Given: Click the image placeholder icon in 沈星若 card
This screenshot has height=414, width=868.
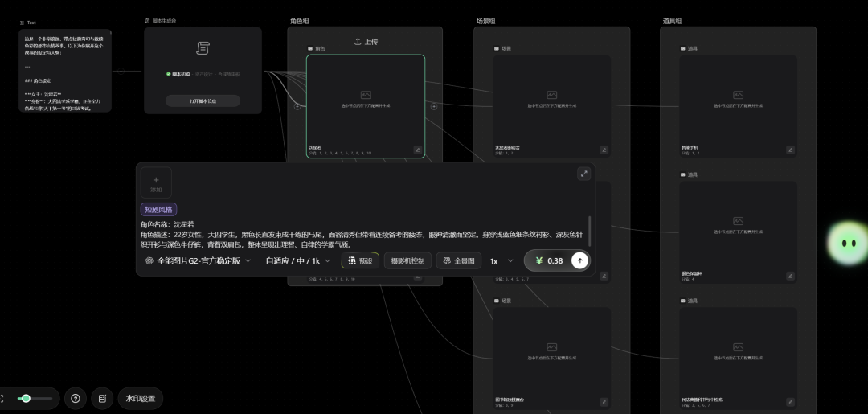Looking at the screenshot, I should (366, 95).
